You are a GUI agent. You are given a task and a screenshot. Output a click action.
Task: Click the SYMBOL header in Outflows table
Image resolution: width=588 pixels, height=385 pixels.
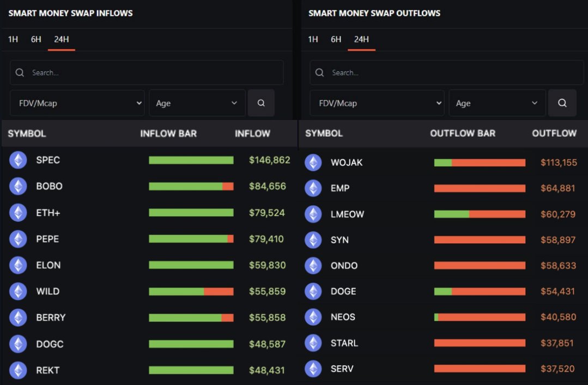coord(324,133)
